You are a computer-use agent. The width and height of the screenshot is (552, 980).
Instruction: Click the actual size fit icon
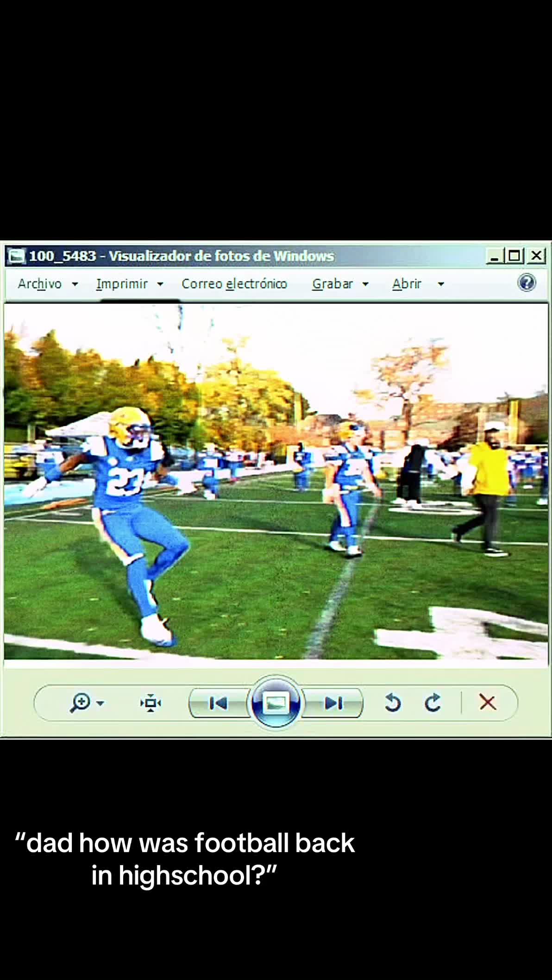point(151,703)
